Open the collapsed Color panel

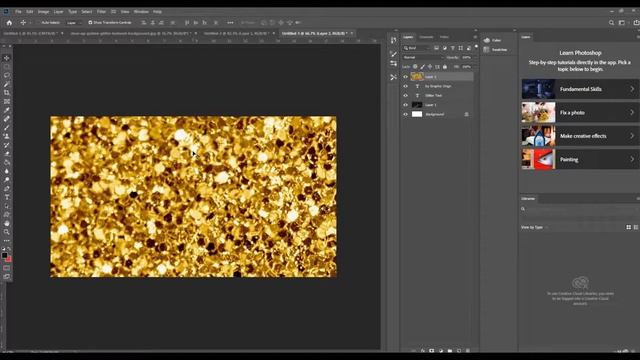[492, 40]
